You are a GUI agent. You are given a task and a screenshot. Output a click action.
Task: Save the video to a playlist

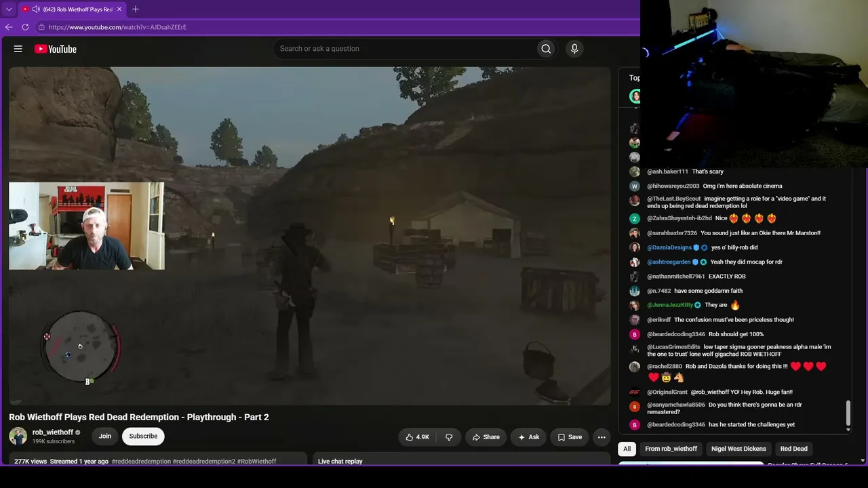[x=570, y=437]
